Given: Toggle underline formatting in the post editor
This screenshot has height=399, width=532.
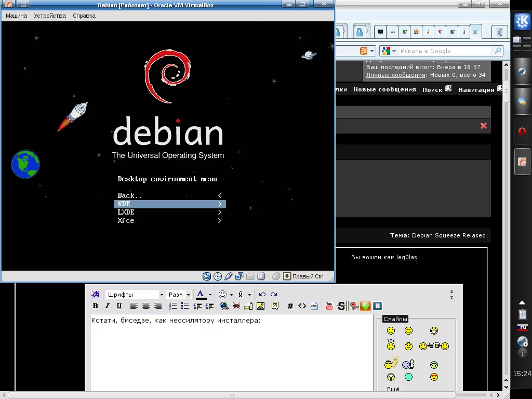Looking at the screenshot, I should 119,306.
